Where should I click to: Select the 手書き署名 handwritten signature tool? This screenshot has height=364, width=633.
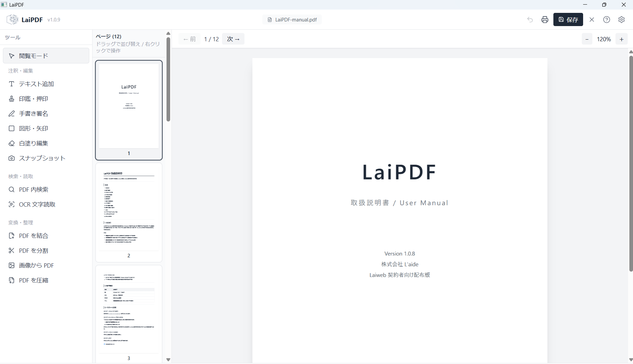pos(46,114)
